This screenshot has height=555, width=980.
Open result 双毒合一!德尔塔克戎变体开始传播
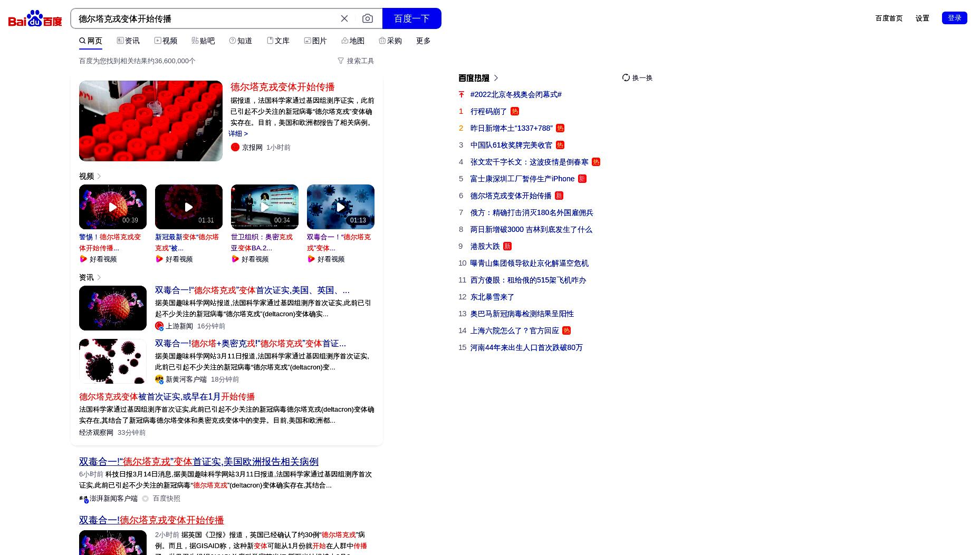[x=151, y=520]
